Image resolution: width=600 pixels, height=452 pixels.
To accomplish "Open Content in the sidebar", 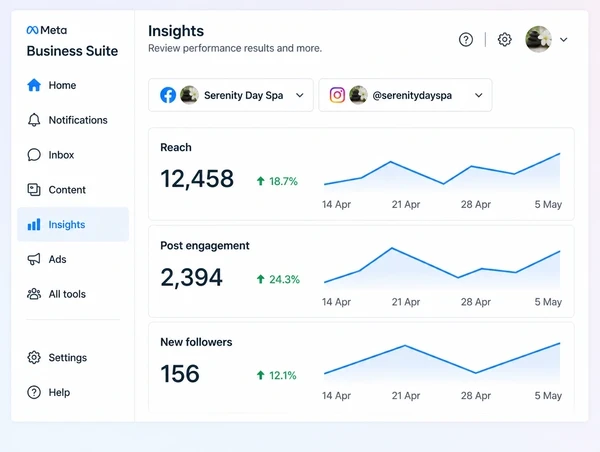I will (x=73, y=190).
